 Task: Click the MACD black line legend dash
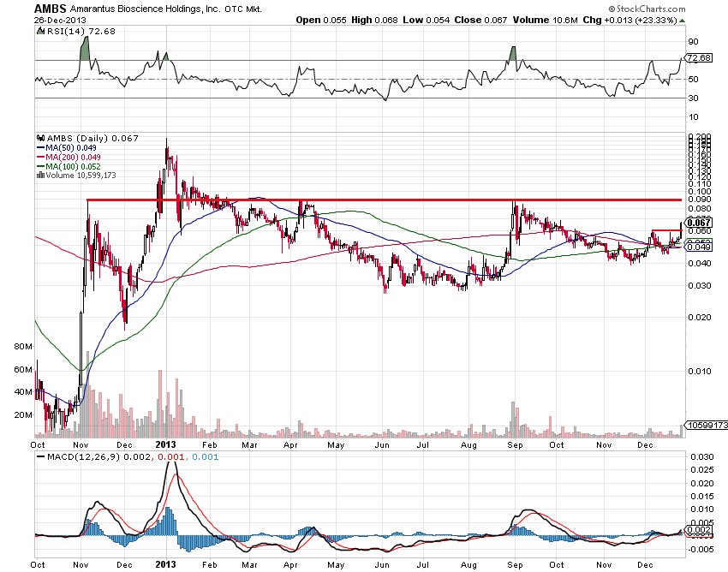[41, 457]
